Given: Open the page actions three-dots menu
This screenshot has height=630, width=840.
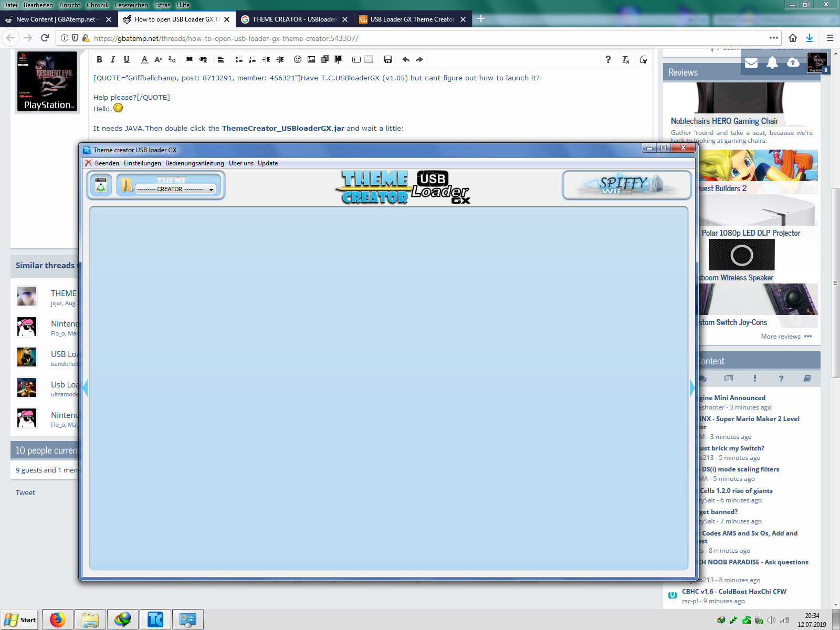Looking at the screenshot, I should tap(774, 38).
